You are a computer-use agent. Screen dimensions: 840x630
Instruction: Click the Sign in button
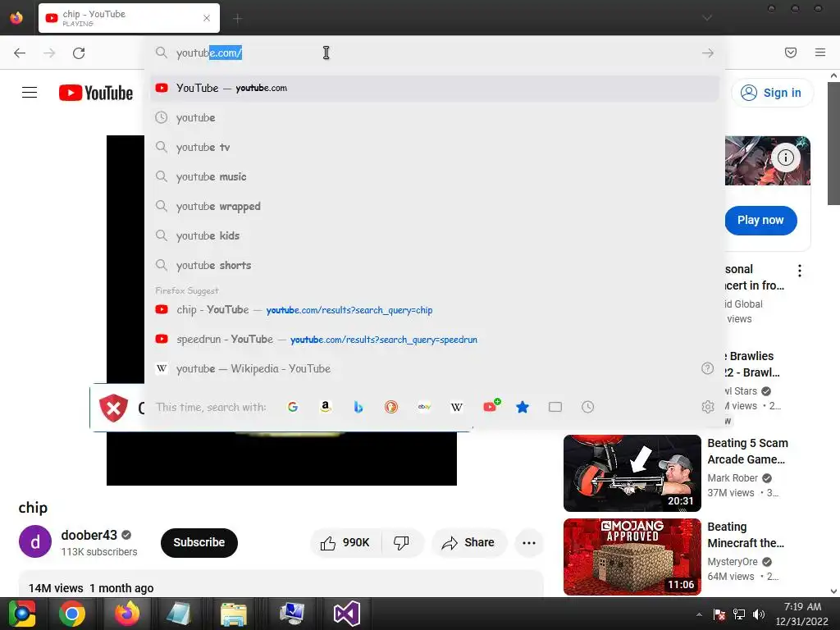[772, 93]
